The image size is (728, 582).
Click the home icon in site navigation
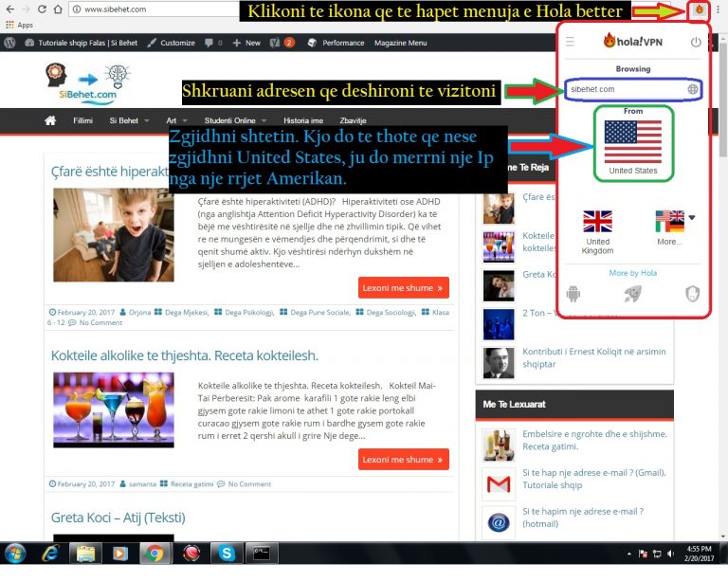pos(50,120)
